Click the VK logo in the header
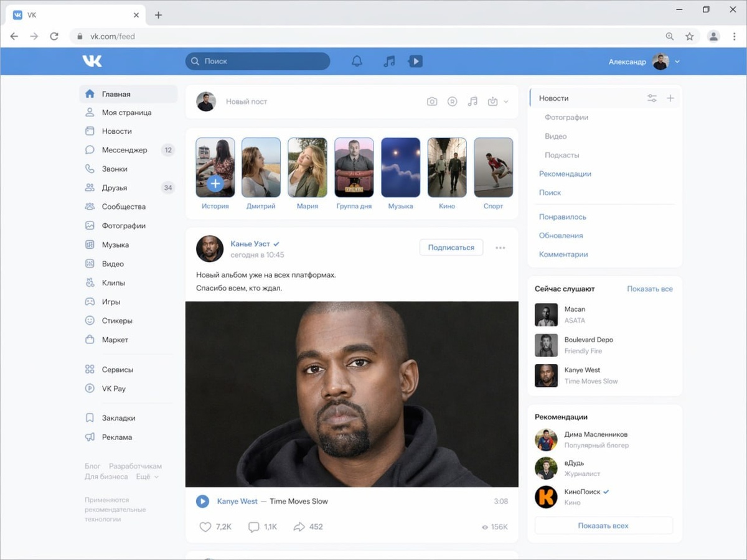Viewport: 747px width, 560px height. (x=92, y=61)
